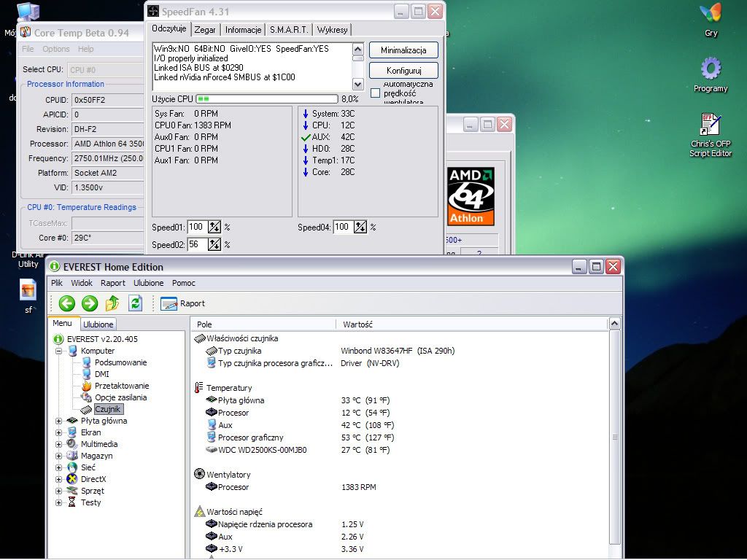Expand the Płyta główna tree node
Image resolution: width=747 pixels, height=560 pixels.
(x=59, y=421)
